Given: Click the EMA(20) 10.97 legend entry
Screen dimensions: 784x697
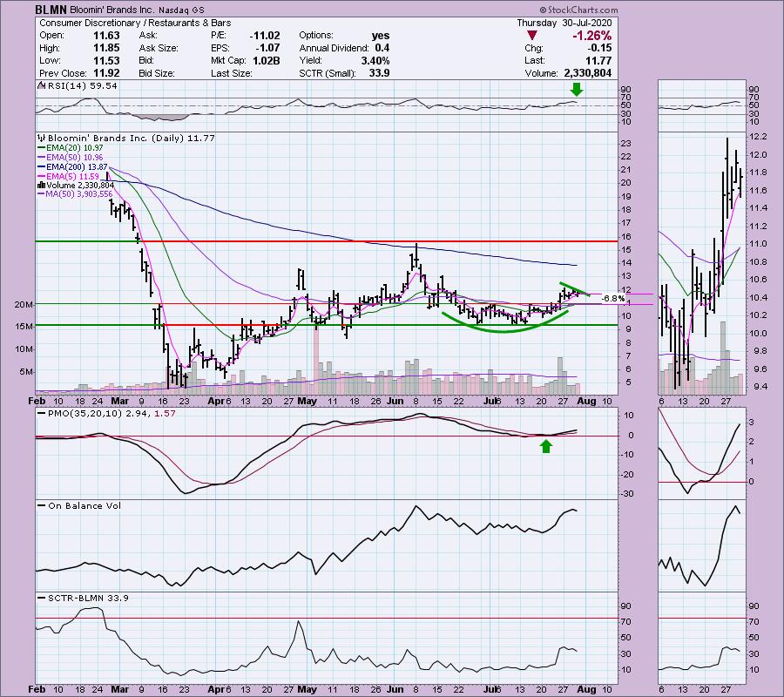Looking at the screenshot, I should 75,148.
